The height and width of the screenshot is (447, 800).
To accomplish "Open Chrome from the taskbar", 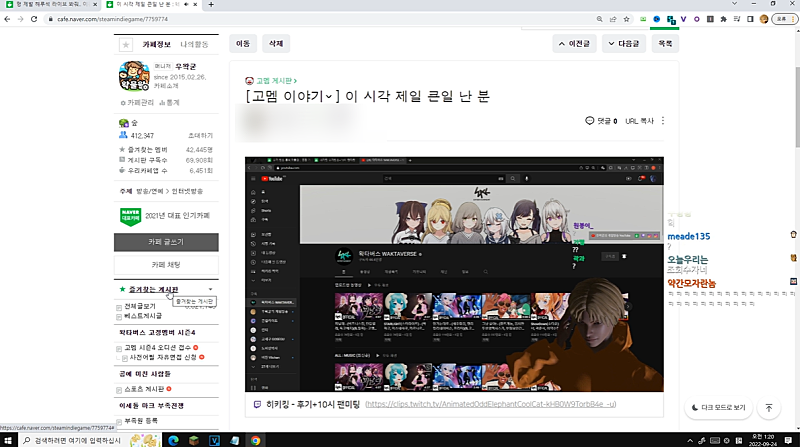I will [x=255, y=440].
